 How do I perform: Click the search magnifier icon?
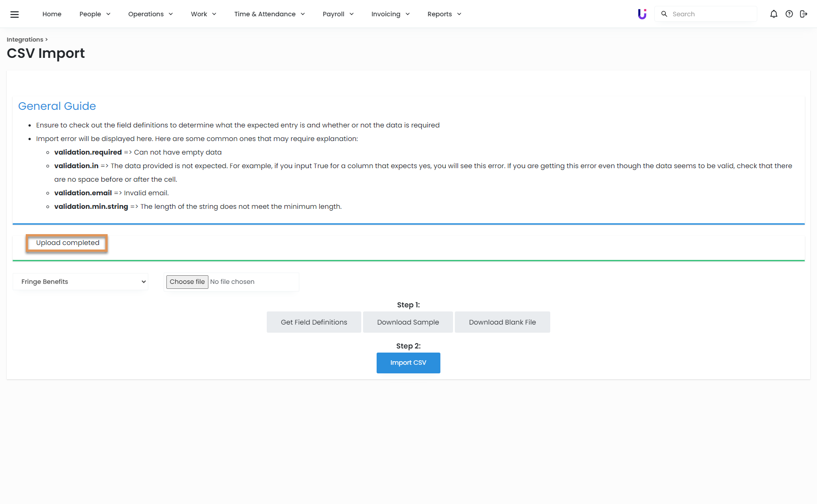click(664, 14)
